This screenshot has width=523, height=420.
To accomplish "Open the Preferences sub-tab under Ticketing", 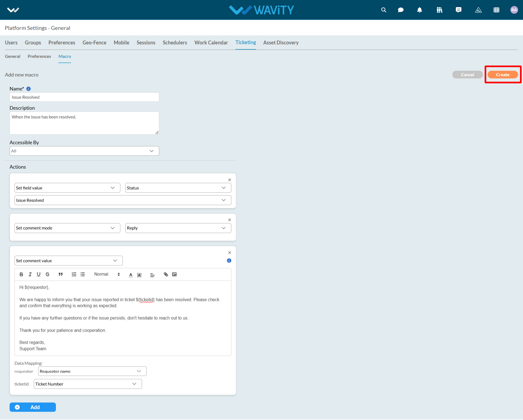I will point(39,56).
